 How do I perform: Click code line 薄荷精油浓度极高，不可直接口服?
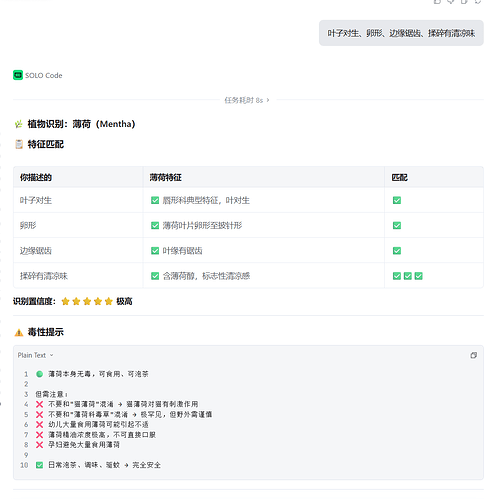point(96,435)
